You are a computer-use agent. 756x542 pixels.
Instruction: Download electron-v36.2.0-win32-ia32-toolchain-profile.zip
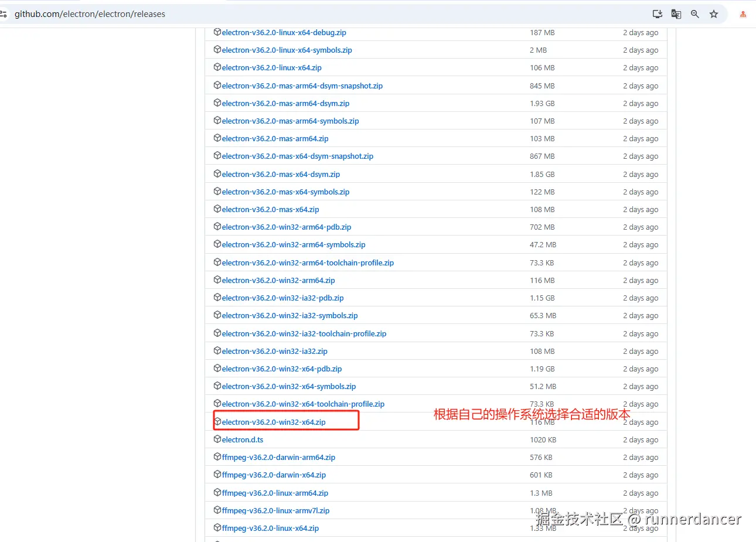304,333
